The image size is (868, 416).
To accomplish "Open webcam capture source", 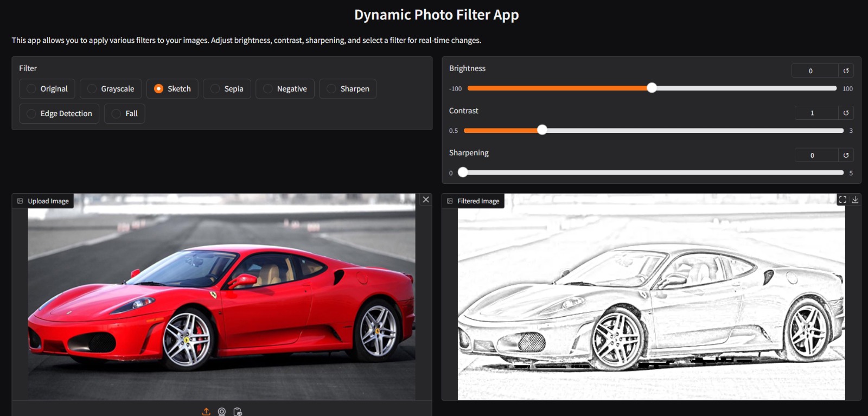I will pos(222,412).
